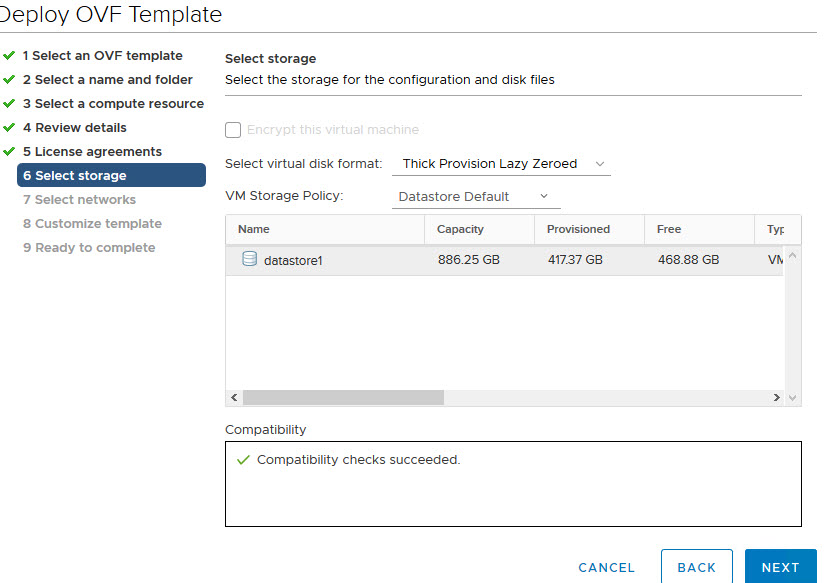Open the virtual disk format dropdown
This screenshot has width=831, height=583.
coord(501,164)
